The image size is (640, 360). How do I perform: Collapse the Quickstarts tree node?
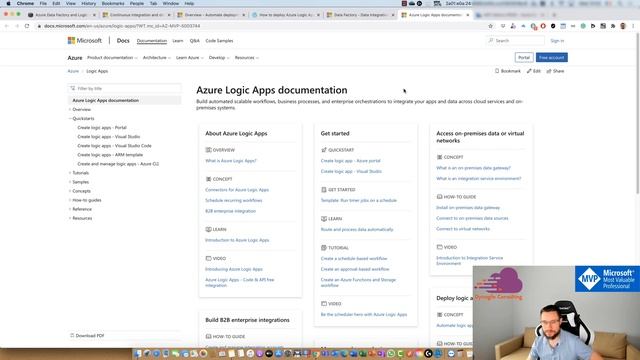(x=70, y=118)
